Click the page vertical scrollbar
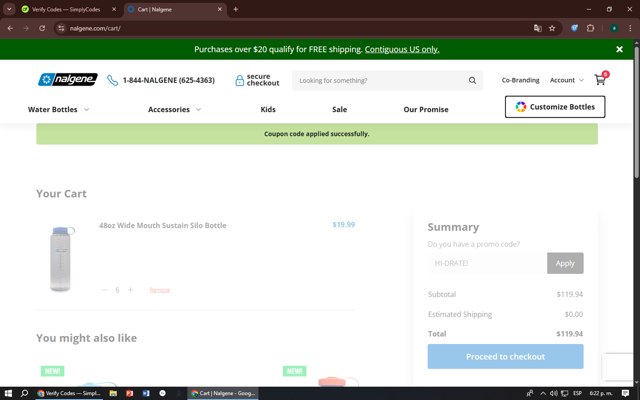Viewport: 640px width, 400px height. tap(636, 112)
